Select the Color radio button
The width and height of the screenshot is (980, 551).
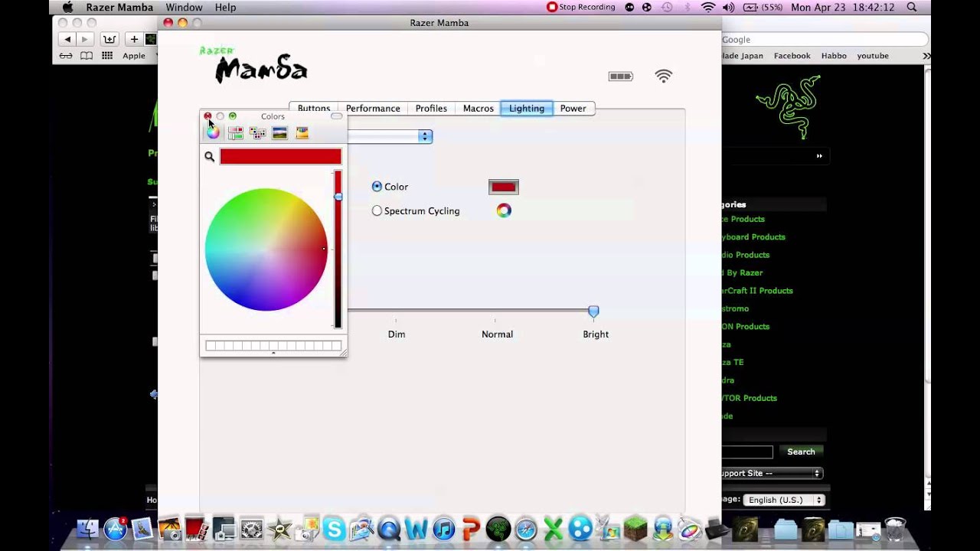click(377, 187)
